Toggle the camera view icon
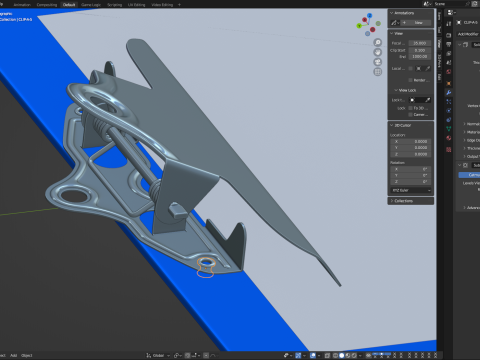The image size is (480, 360). click(x=378, y=62)
